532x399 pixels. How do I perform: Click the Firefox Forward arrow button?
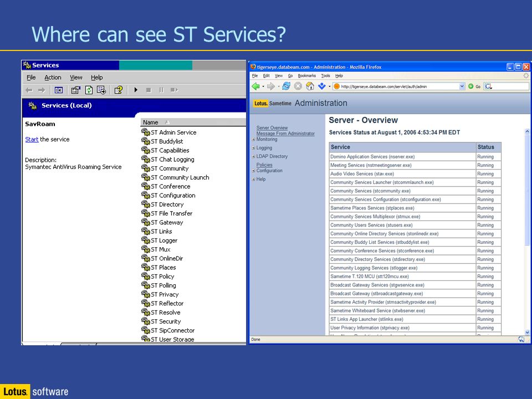[x=271, y=86]
